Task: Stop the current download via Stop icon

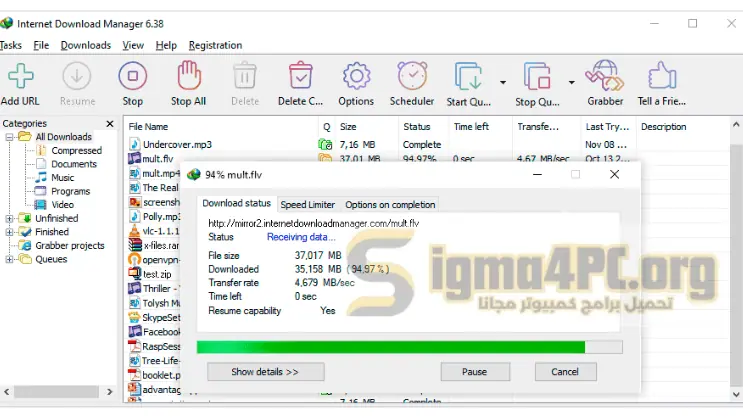Action: click(x=133, y=76)
